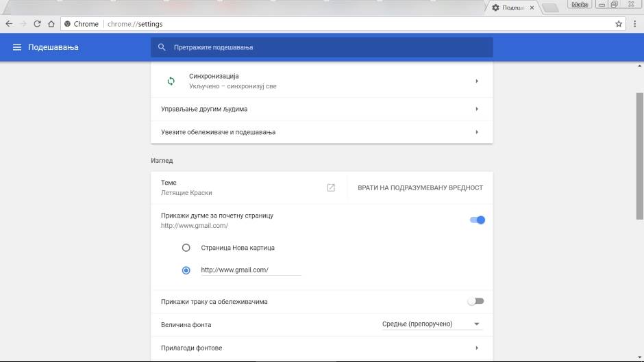The image size is (644, 362).
Task: Switch to the 'Подеша' settings tab
Action: 512,8
